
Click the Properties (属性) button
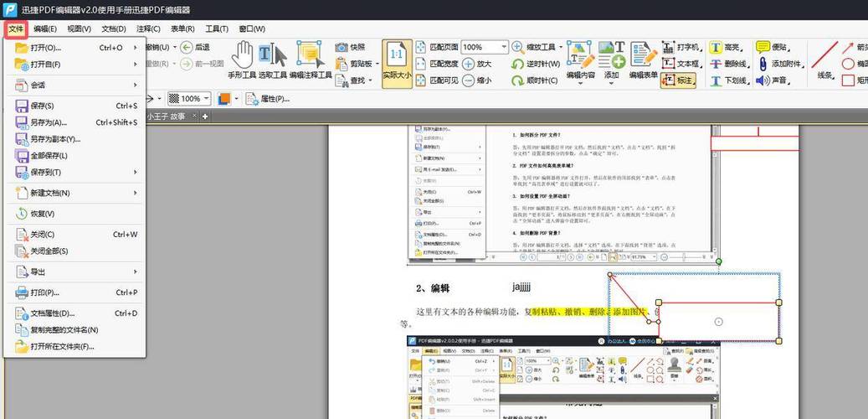click(x=268, y=99)
